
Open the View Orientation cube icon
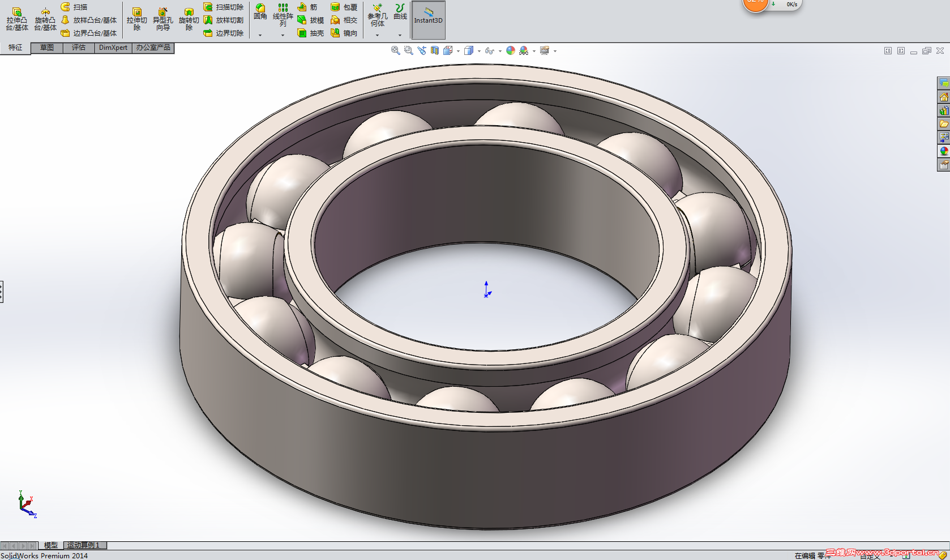(448, 50)
